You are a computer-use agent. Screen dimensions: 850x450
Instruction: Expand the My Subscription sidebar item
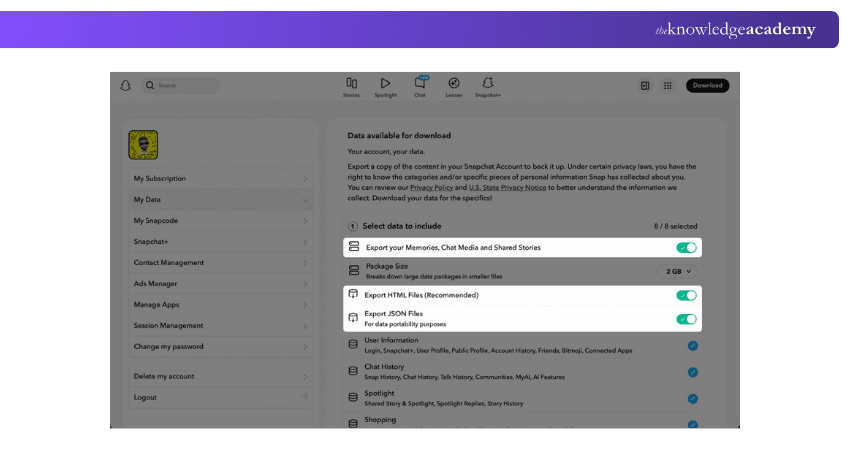tap(221, 179)
